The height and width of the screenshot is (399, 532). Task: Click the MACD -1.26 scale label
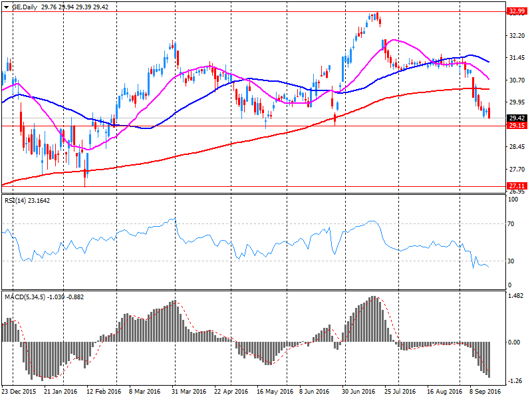(515, 381)
